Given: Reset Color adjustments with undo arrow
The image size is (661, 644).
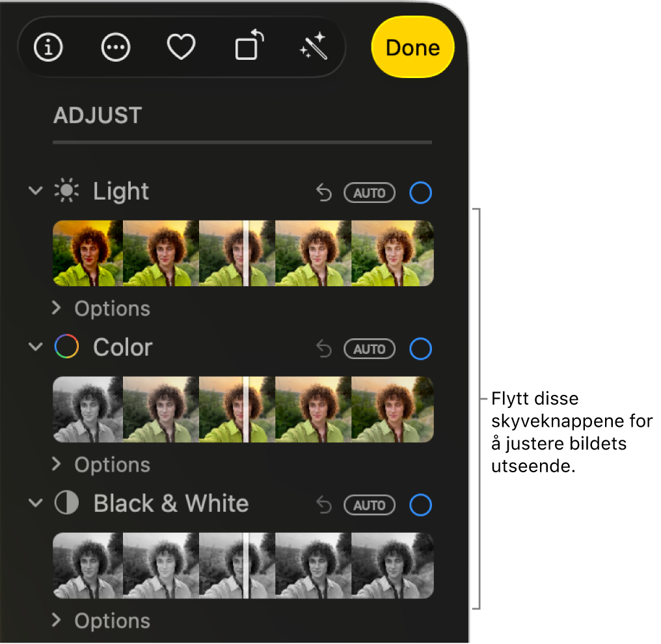Looking at the screenshot, I should (x=324, y=349).
